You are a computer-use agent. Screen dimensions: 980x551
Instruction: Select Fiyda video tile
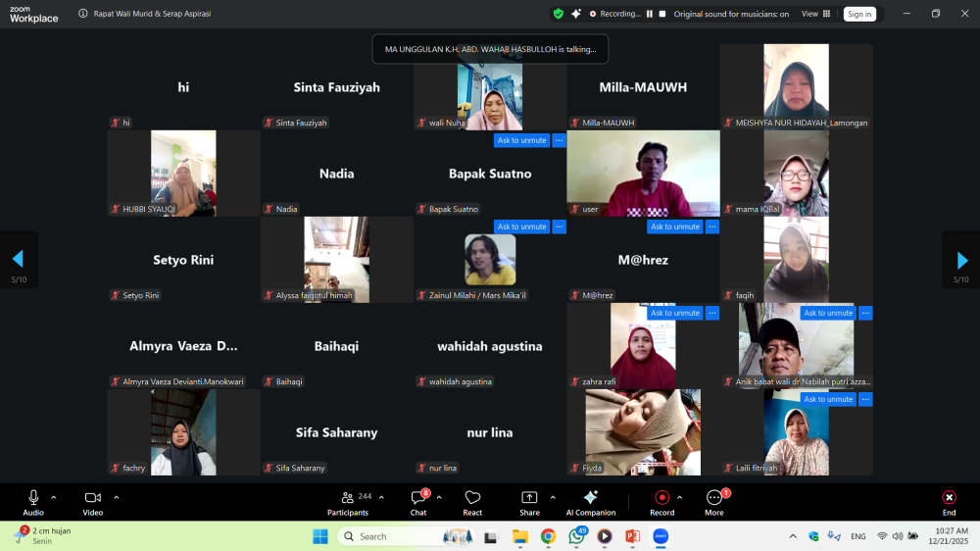(x=643, y=432)
